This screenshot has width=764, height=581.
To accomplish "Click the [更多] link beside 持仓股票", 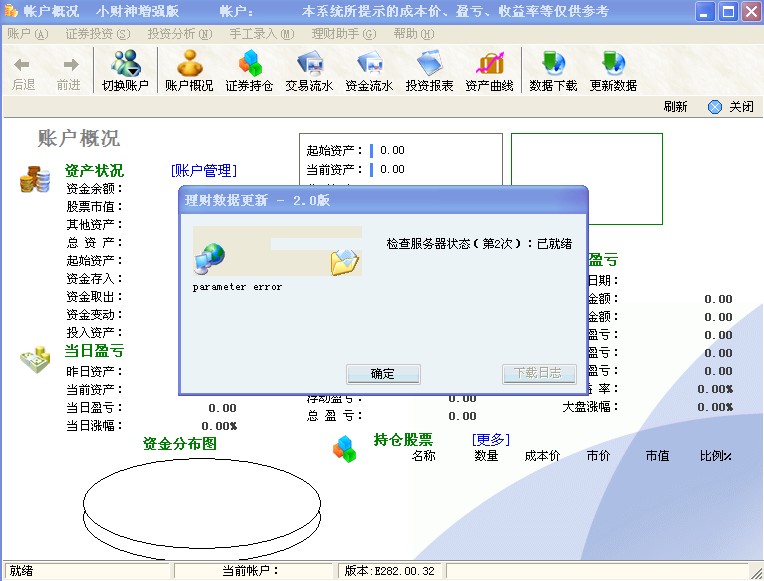I will point(490,439).
